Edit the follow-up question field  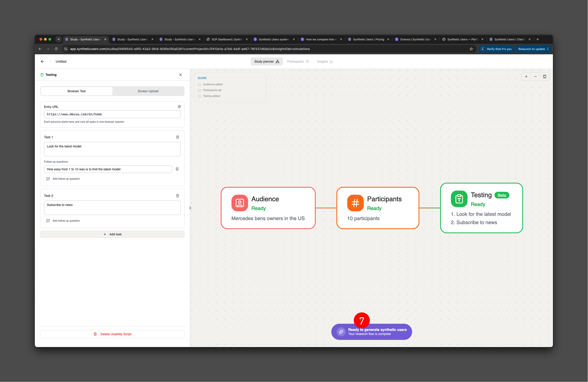coord(108,169)
